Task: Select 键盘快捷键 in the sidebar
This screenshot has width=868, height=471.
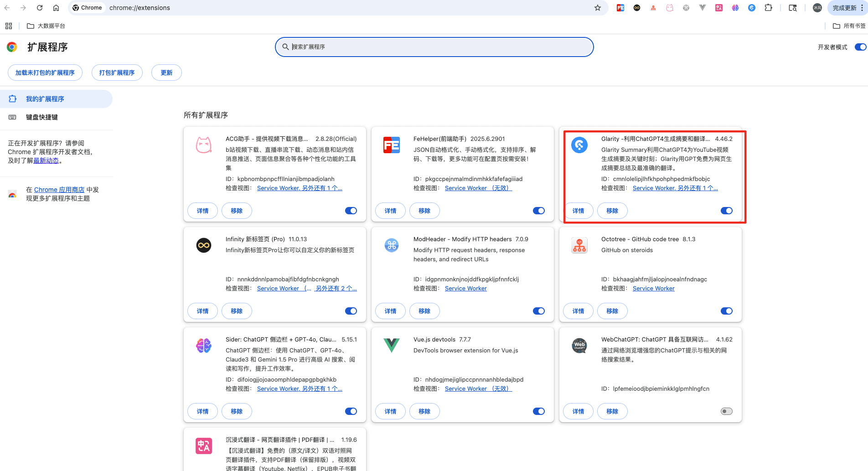Action: (56, 117)
